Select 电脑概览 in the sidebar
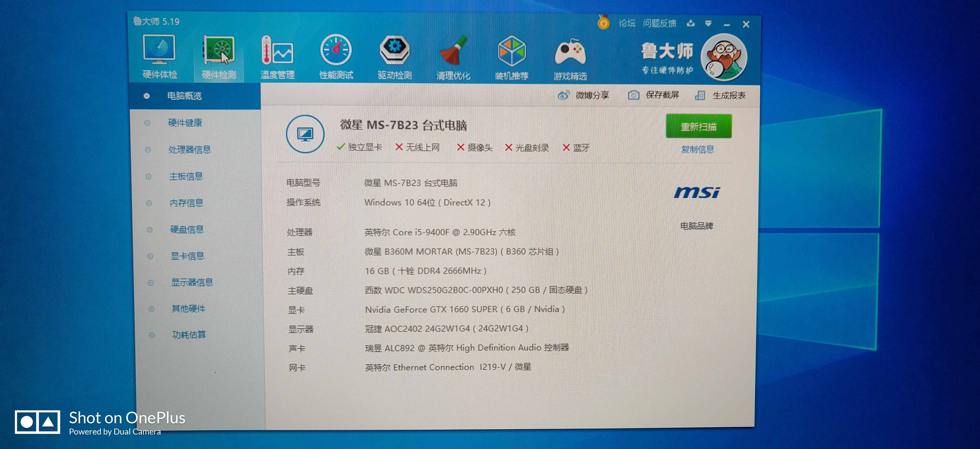The height and width of the screenshot is (449, 980). (x=195, y=96)
